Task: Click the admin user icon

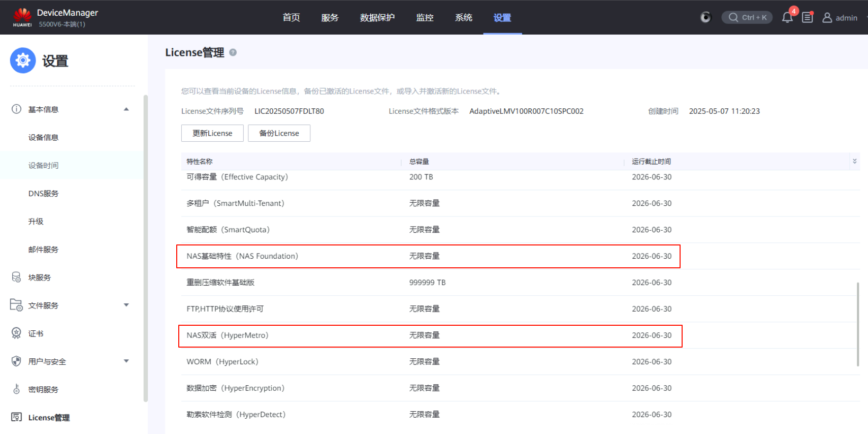Action: [827, 18]
